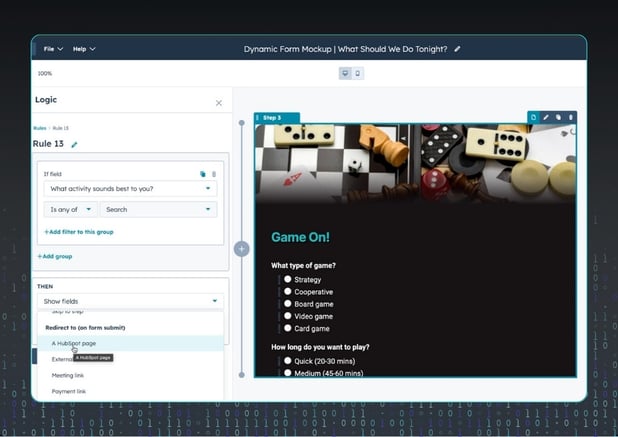This screenshot has height=437, width=618.
Task: Click the "+Add group" link
Action: [x=55, y=256]
